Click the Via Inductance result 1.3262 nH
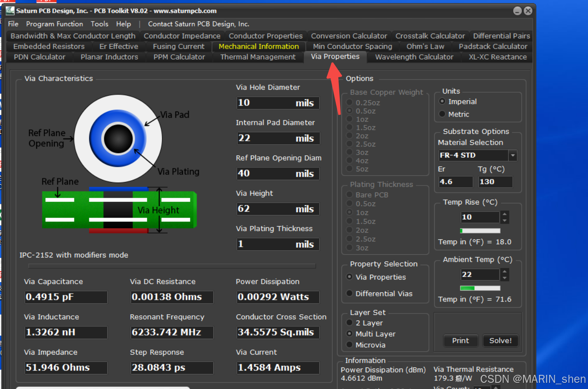This screenshot has height=389, width=588. 66,332
